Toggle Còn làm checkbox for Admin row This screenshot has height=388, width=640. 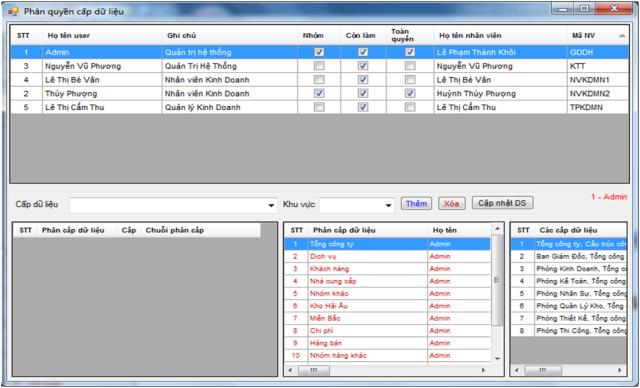point(362,52)
